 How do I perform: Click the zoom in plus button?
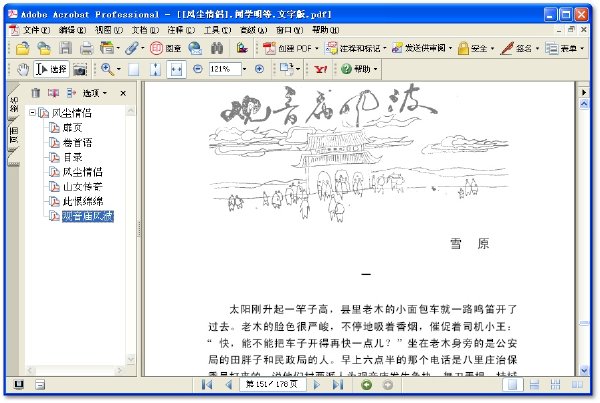(259, 69)
